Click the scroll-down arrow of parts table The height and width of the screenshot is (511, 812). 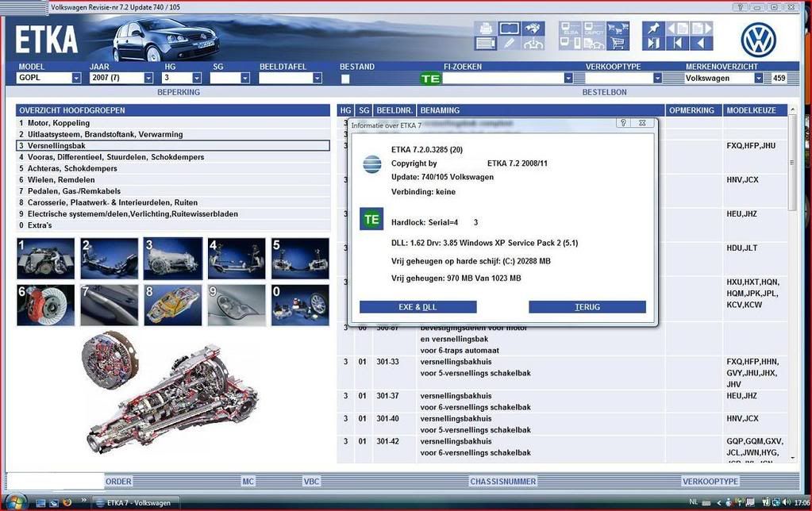pyautogui.click(x=792, y=458)
